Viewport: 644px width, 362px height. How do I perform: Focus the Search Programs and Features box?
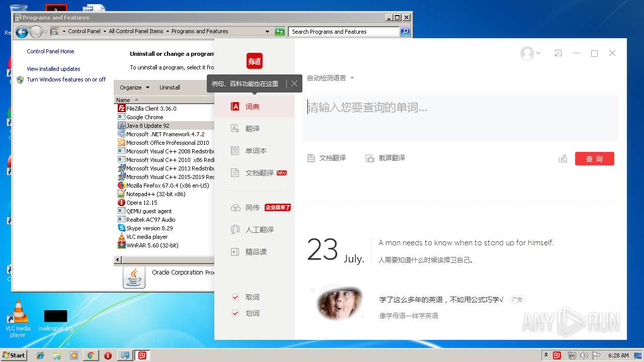click(345, 32)
